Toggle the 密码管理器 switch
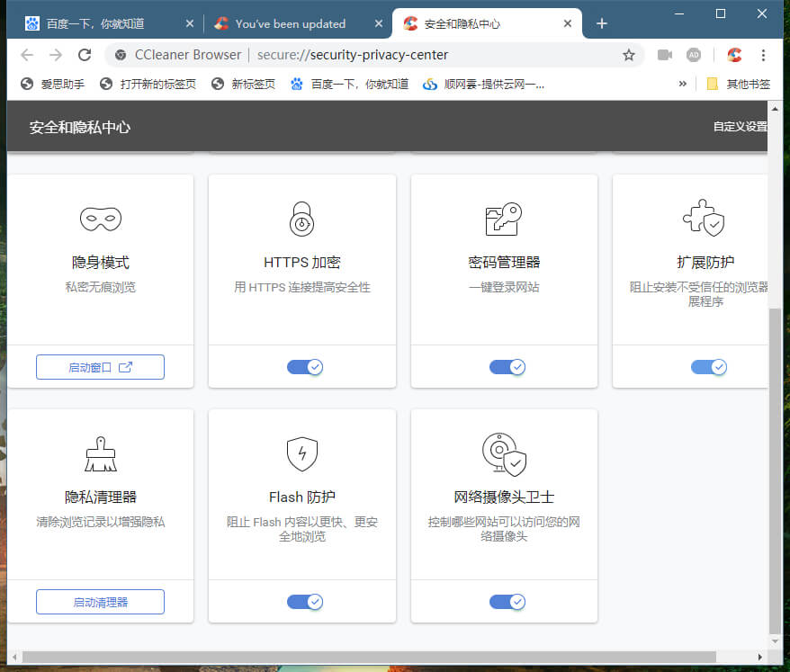This screenshot has width=790, height=672. click(507, 367)
